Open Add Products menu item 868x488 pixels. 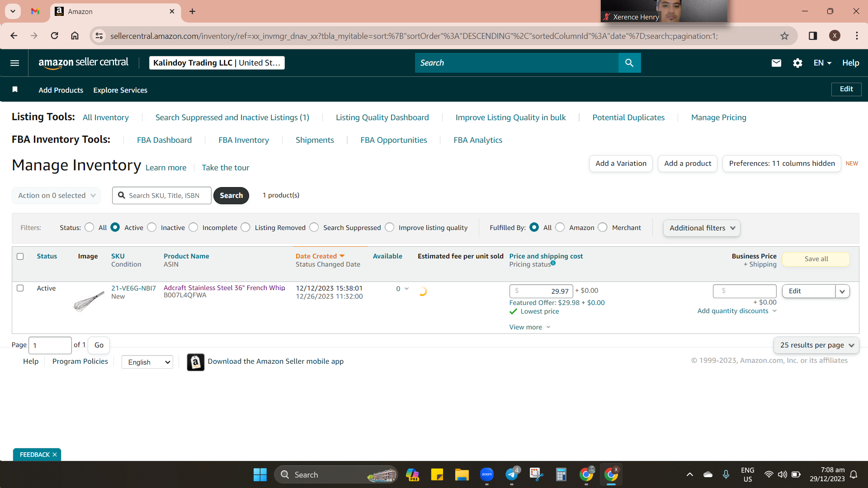tap(61, 90)
